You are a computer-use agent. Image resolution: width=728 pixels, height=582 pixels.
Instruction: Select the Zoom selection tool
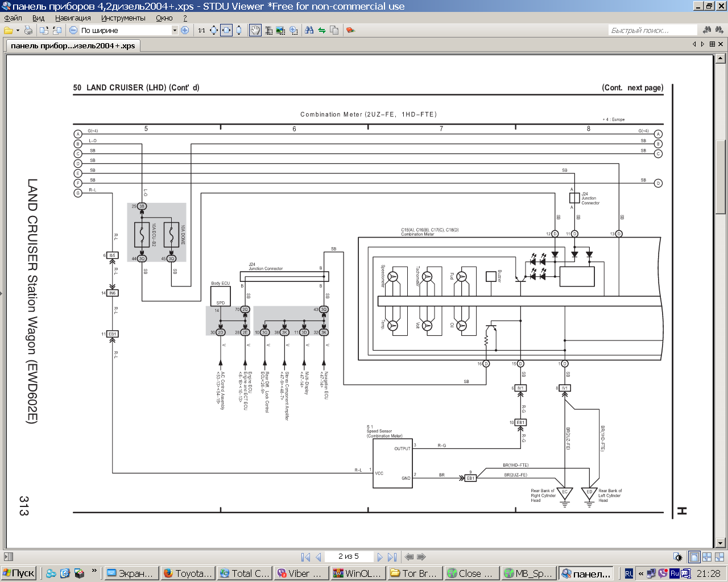click(293, 30)
